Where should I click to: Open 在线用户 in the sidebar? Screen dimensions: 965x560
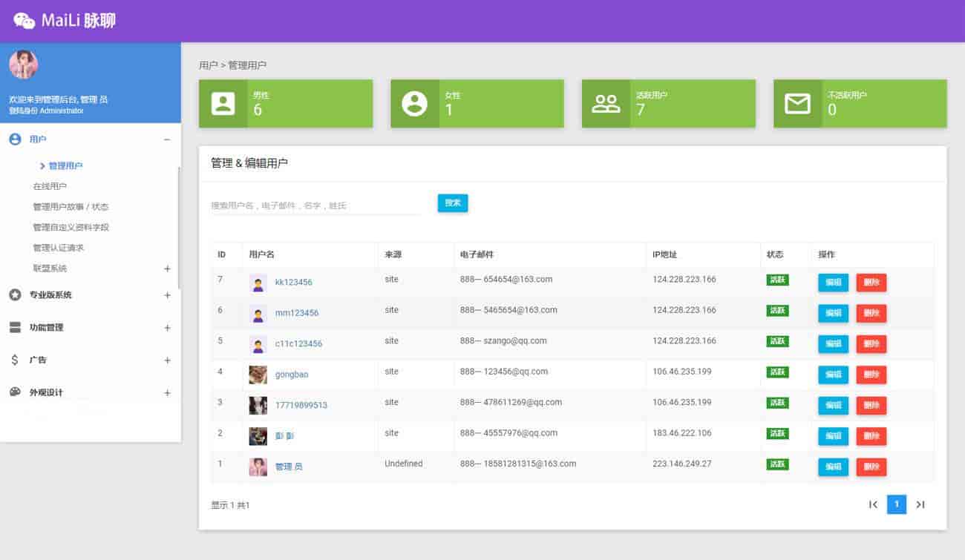coord(50,186)
